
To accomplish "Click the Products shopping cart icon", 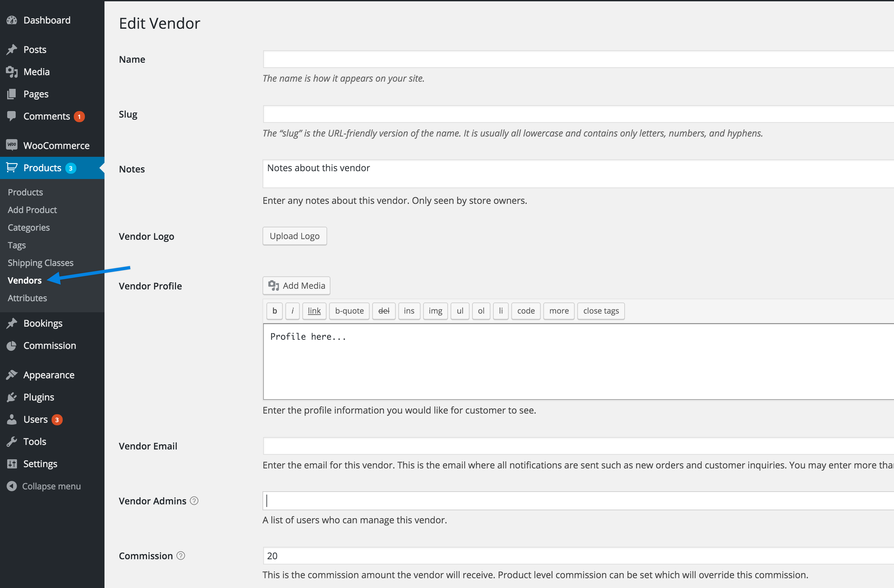I will click(x=12, y=168).
